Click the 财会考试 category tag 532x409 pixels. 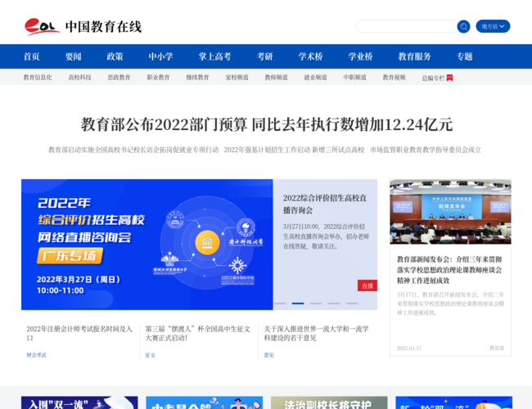[36, 355]
